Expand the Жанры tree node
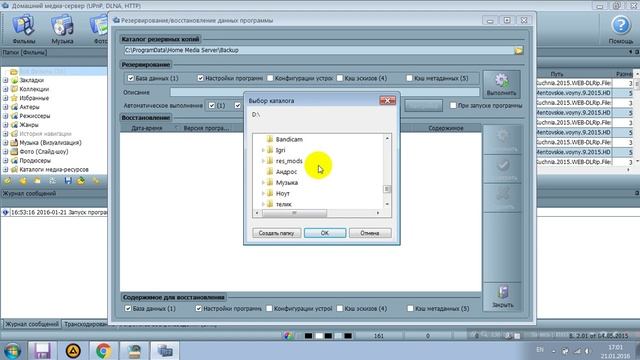640x360 pixels. pos(6,125)
